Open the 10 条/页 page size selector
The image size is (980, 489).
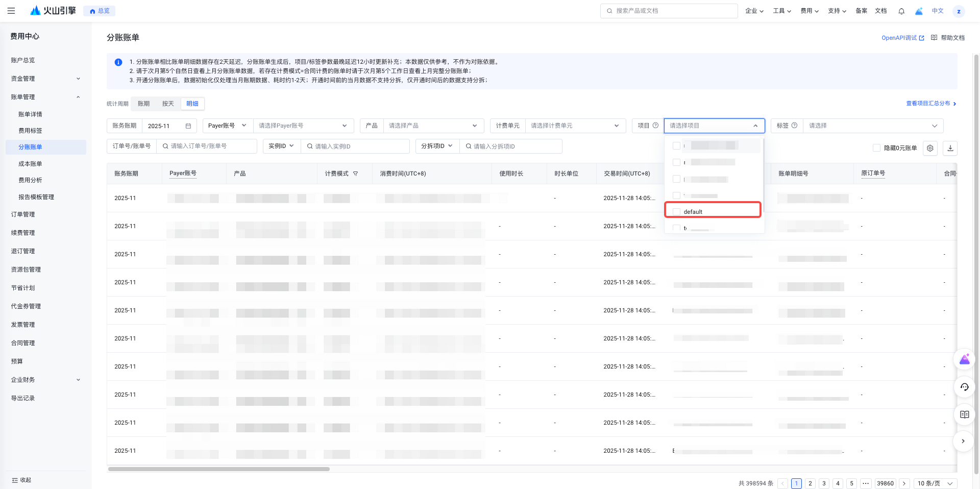[x=935, y=483]
